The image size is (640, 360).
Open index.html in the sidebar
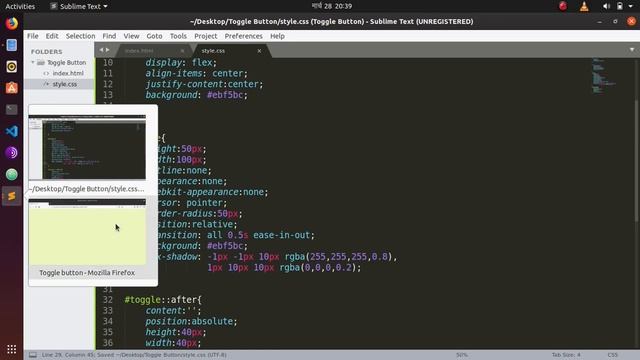click(68, 73)
